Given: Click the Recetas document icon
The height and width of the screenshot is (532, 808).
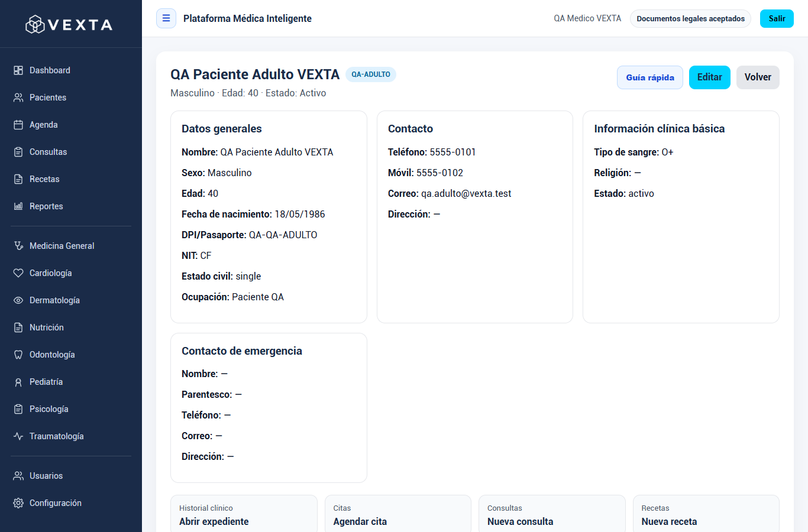Looking at the screenshot, I should pos(18,179).
